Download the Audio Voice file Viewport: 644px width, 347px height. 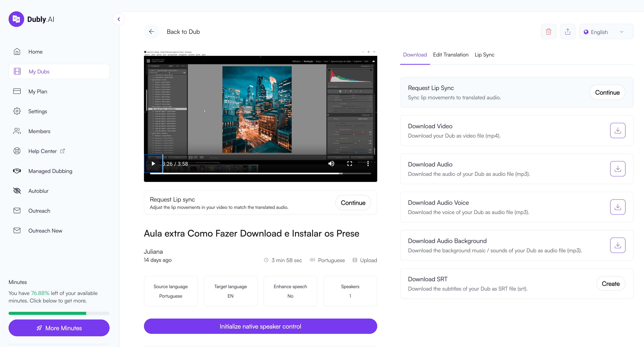coord(618,207)
